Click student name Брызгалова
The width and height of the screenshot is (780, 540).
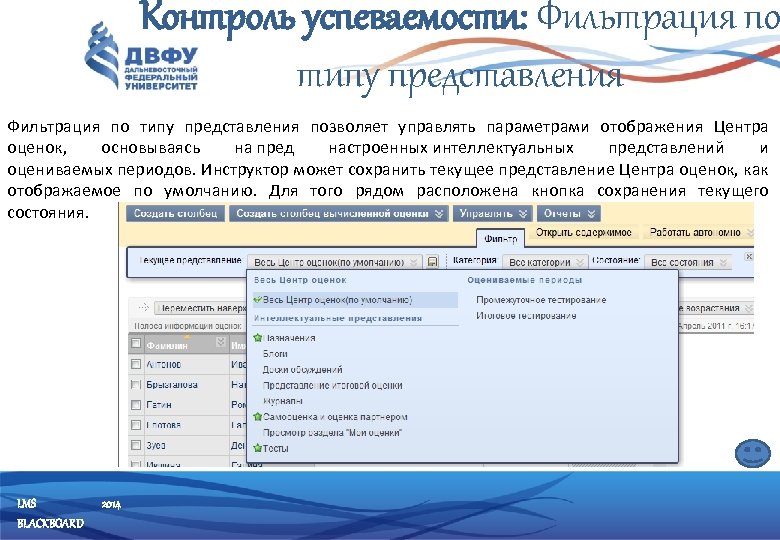point(172,384)
